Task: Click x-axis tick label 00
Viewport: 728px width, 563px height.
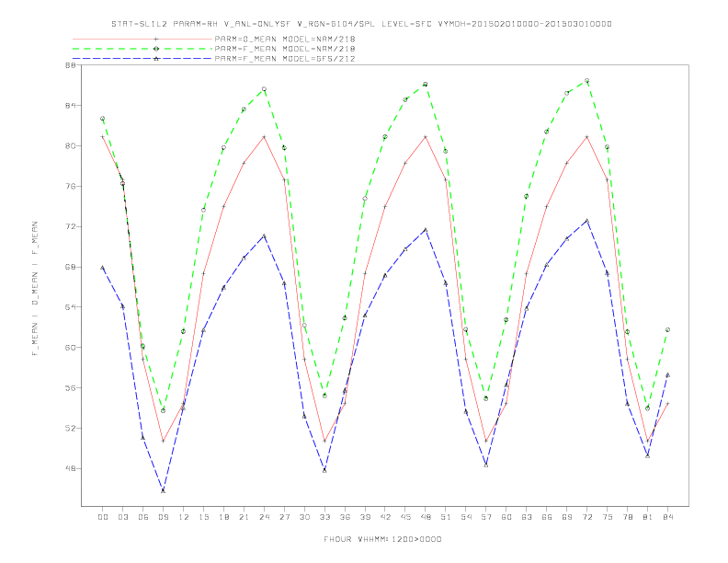Action: tap(103, 517)
